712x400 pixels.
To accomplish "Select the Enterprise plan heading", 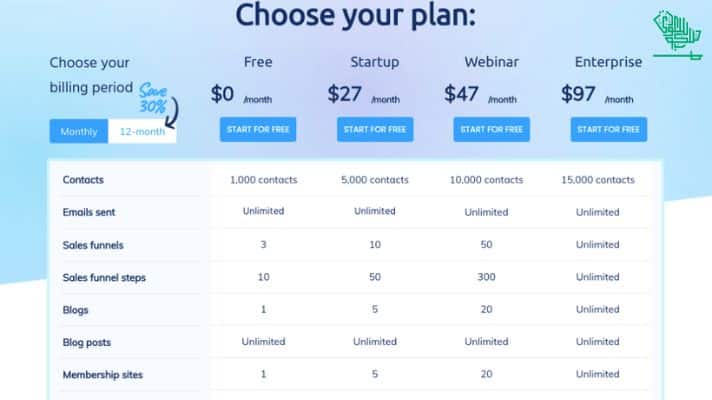I will point(608,62).
